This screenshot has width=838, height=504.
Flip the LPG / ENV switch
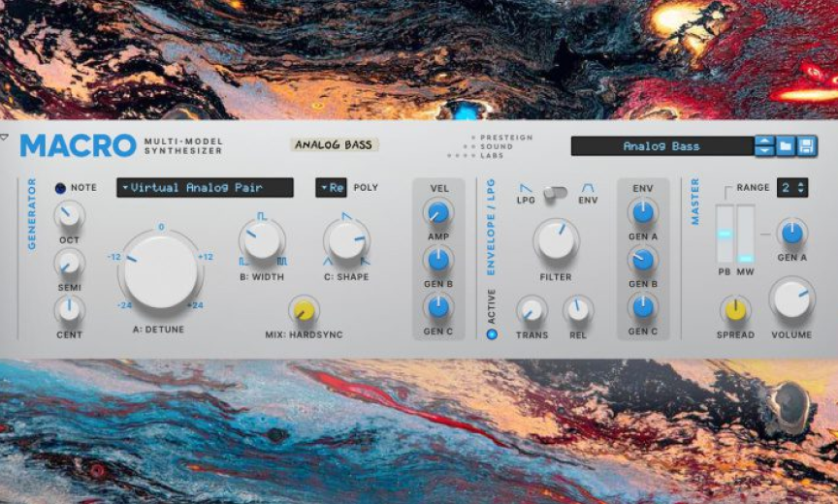pyautogui.click(x=555, y=193)
